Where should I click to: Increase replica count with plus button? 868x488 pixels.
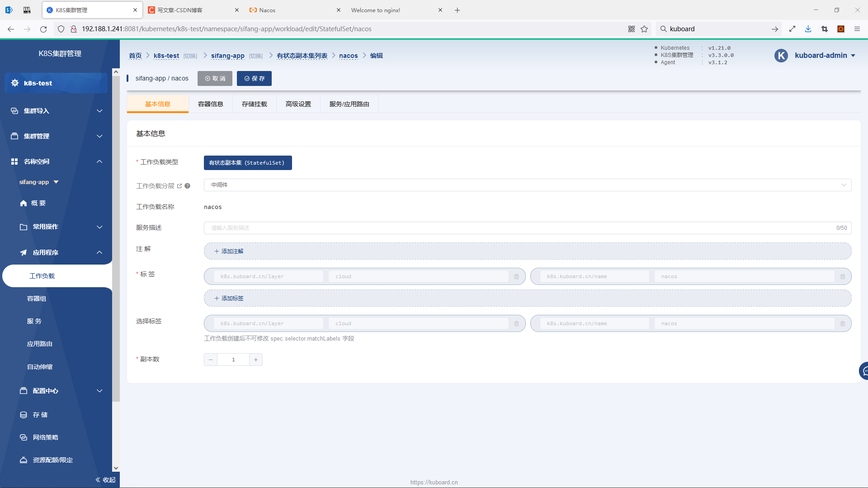pyautogui.click(x=256, y=360)
